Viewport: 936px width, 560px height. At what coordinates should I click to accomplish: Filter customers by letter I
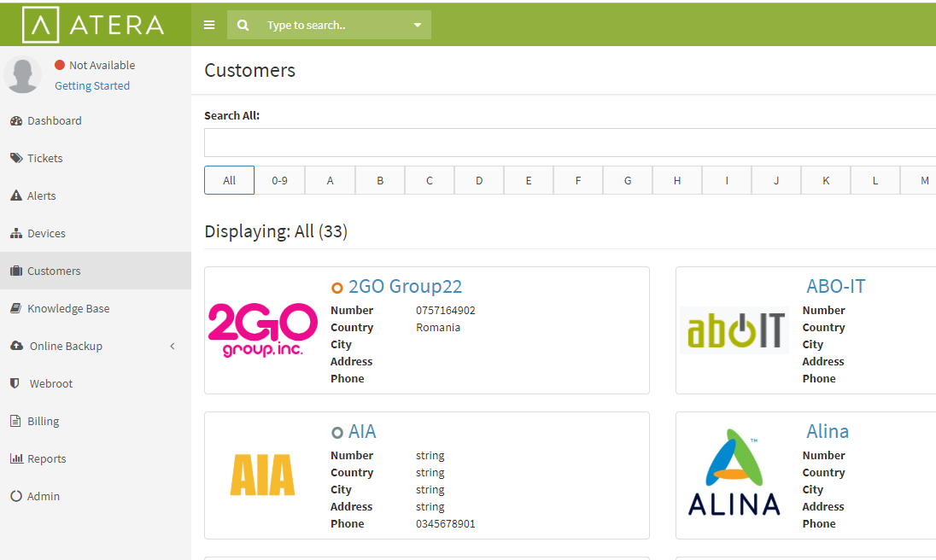pyautogui.click(x=727, y=180)
